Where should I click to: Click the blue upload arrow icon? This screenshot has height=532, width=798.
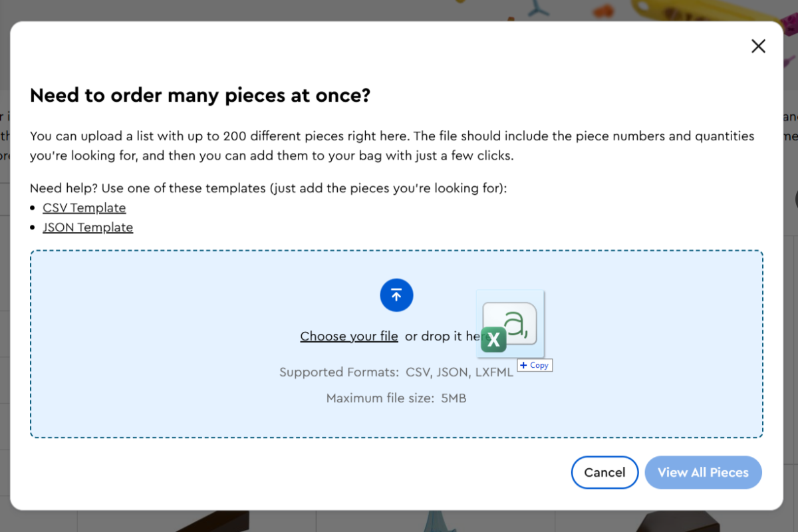[x=396, y=295]
